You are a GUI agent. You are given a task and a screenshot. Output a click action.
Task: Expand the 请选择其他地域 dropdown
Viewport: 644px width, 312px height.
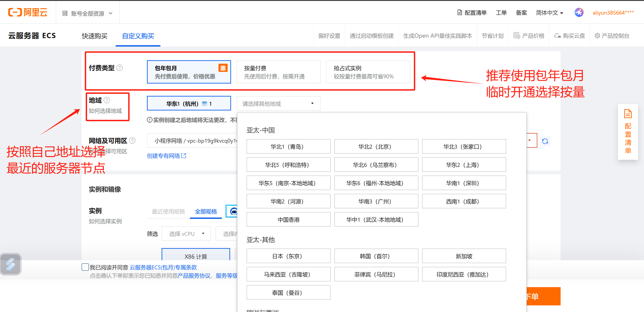278,104
